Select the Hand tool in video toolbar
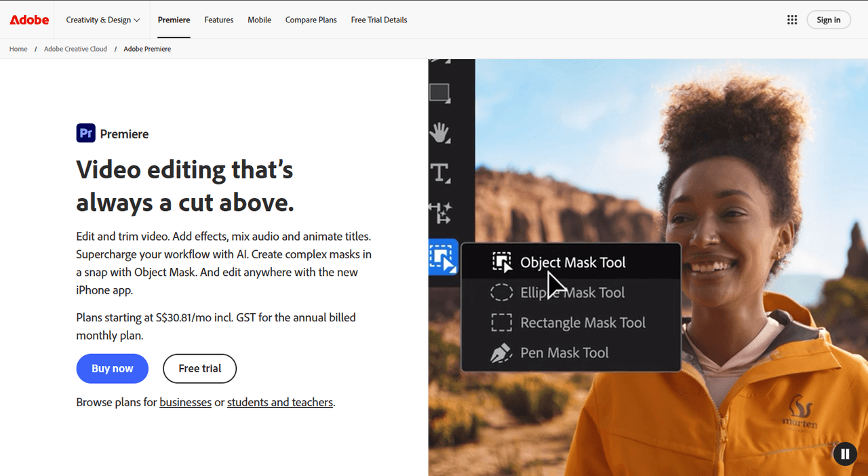Screen dimensions: 868x476 [441, 132]
